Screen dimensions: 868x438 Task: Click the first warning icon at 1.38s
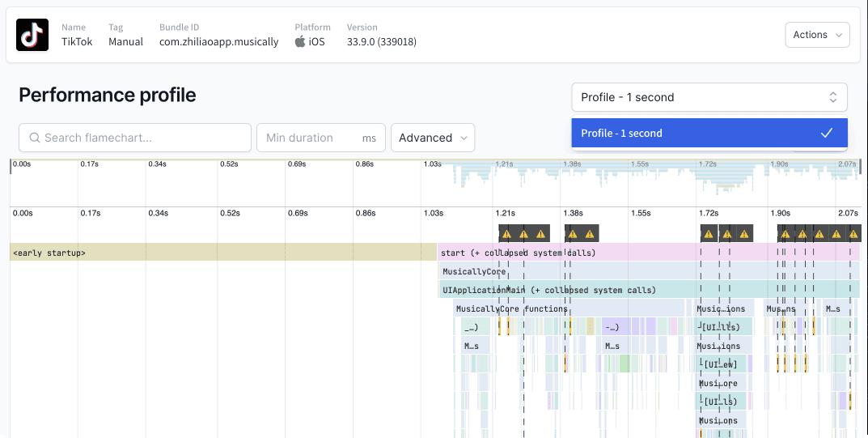573,234
